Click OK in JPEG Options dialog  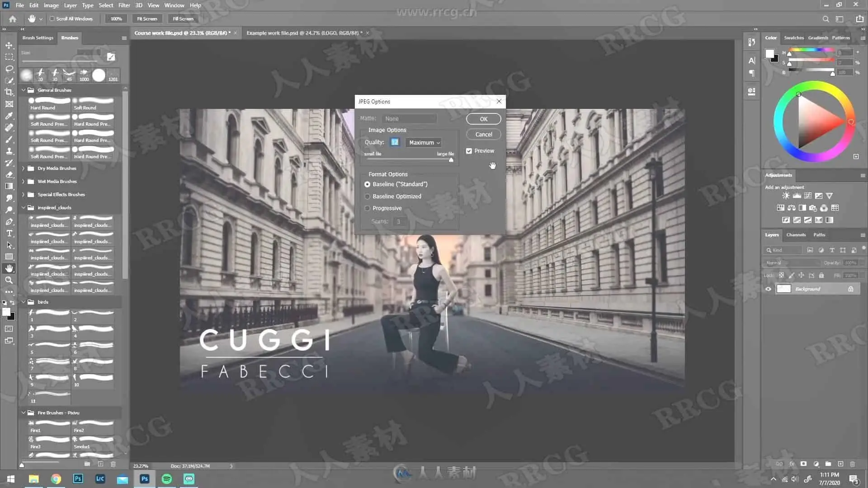pyautogui.click(x=483, y=119)
